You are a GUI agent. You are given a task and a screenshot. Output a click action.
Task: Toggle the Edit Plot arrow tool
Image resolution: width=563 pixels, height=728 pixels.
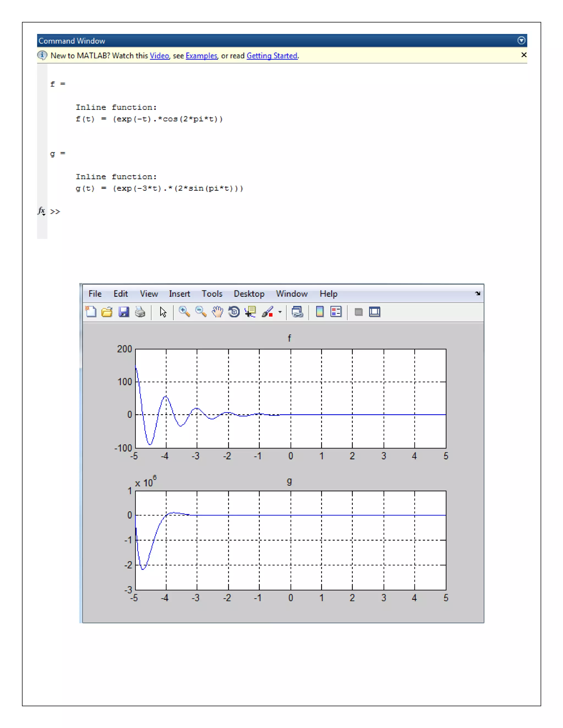[163, 312]
